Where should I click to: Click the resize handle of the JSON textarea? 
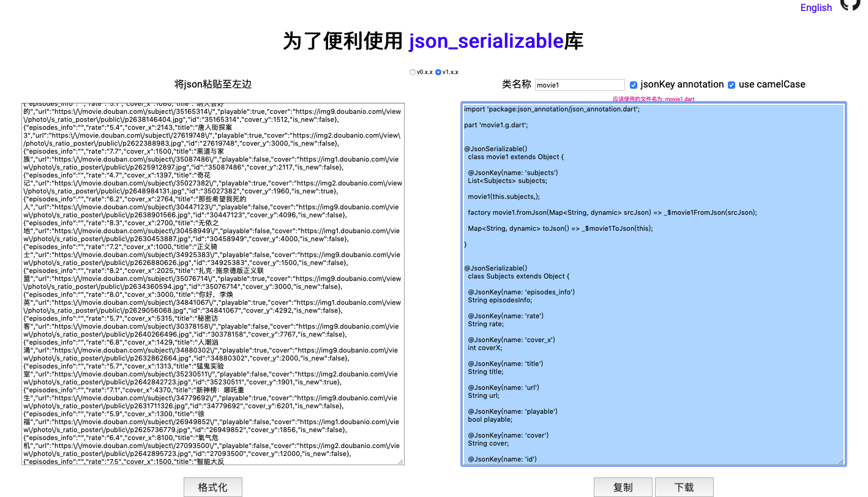pos(401,461)
